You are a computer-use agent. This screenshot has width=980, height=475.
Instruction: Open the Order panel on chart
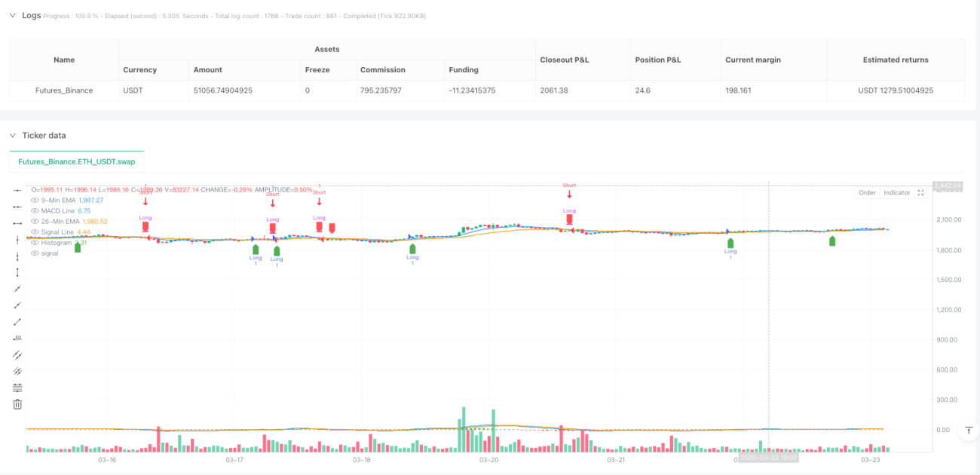[x=867, y=192]
